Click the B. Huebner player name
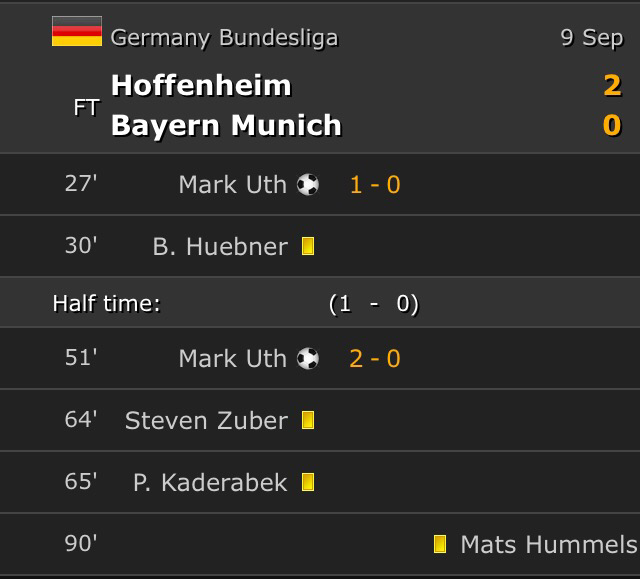Viewport: 640px width, 579px height. pyautogui.click(x=220, y=247)
